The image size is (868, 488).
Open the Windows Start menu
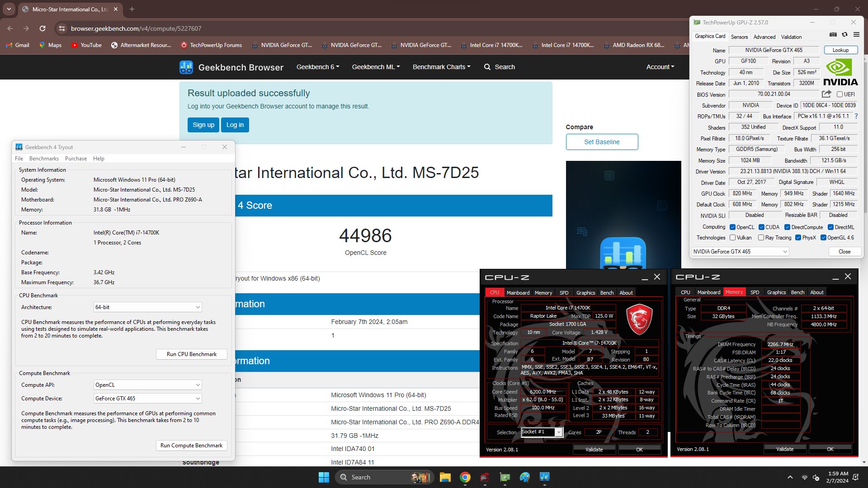coord(324,477)
